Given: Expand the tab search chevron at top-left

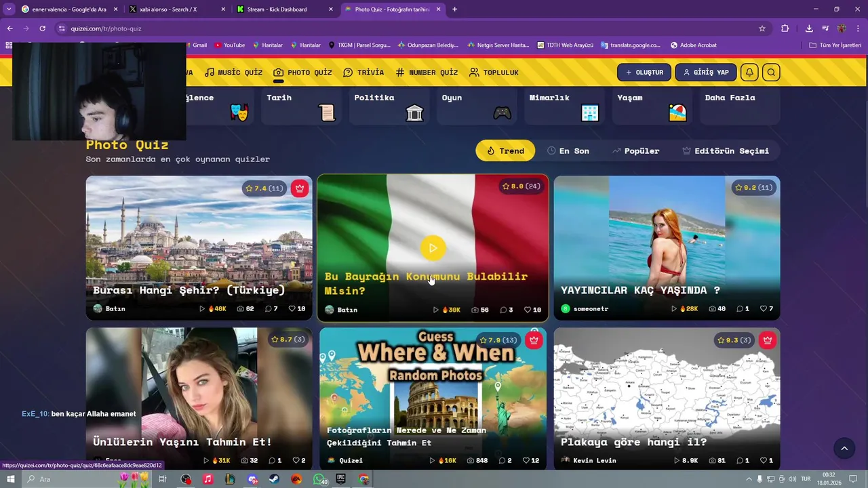Looking at the screenshot, I should click(9, 9).
